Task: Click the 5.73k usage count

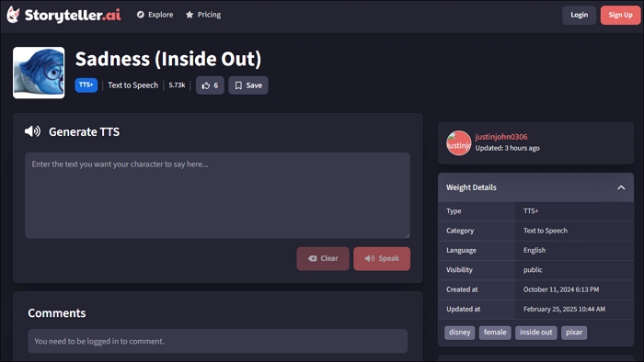Action: click(177, 85)
